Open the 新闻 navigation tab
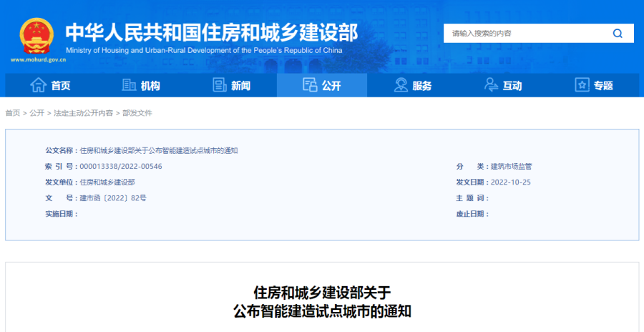The width and height of the screenshot is (644, 332). pyautogui.click(x=232, y=85)
